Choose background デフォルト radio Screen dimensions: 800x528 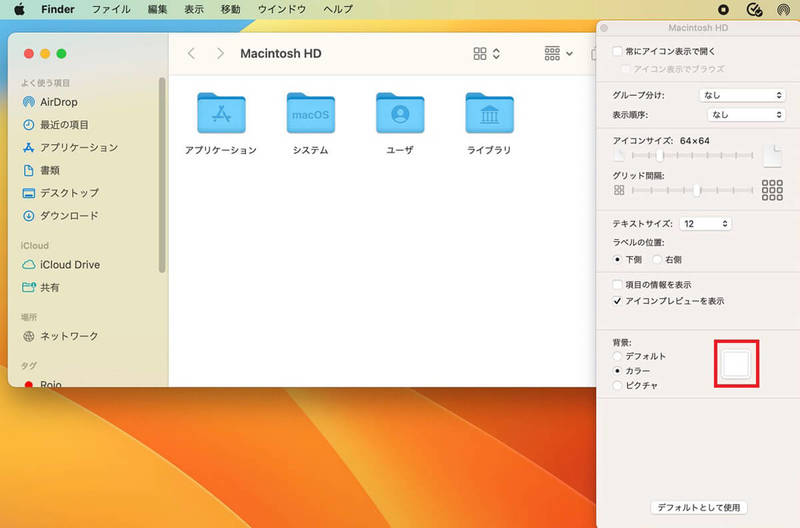coord(617,356)
